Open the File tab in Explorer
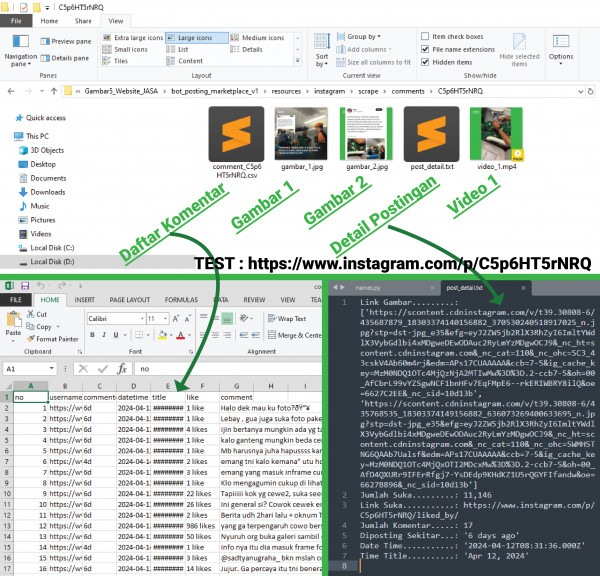 point(16,21)
